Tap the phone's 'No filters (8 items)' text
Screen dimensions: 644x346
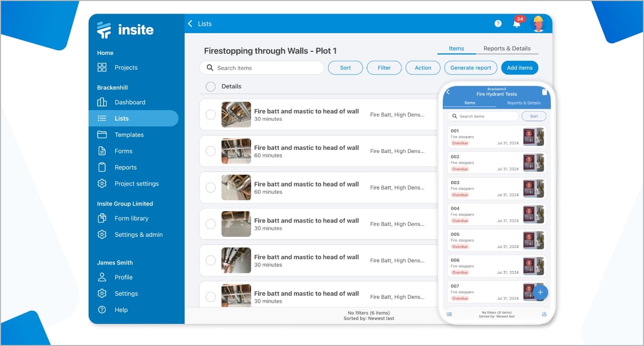pyautogui.click(x=497, y=313)
